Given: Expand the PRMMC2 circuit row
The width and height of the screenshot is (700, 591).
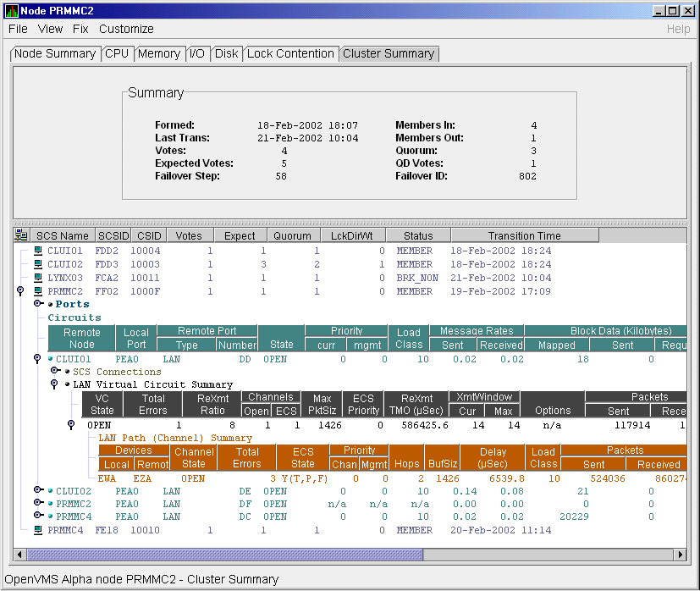Looking at the screenshot, I should pos(38,503).
